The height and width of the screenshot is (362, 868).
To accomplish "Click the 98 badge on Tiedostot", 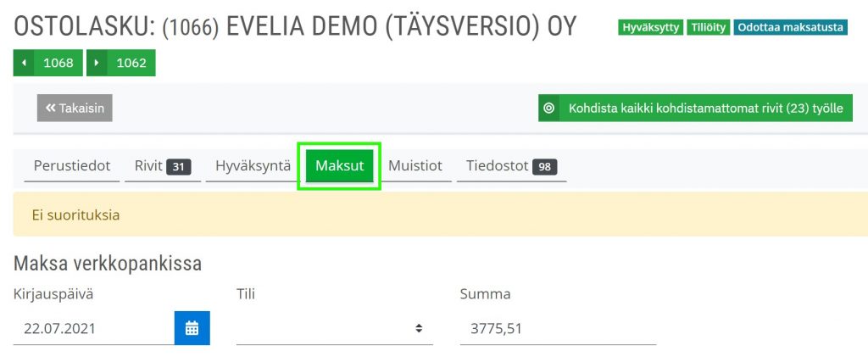I will (545, 167).
